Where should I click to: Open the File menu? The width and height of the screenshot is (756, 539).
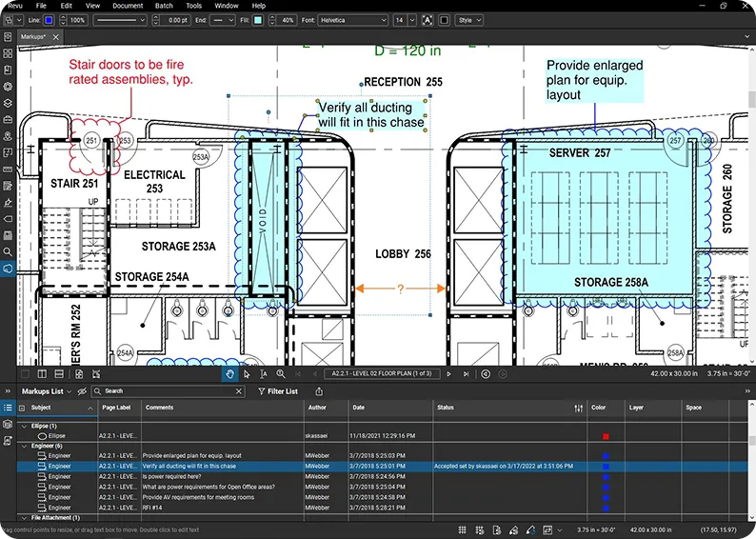point(41,6)
